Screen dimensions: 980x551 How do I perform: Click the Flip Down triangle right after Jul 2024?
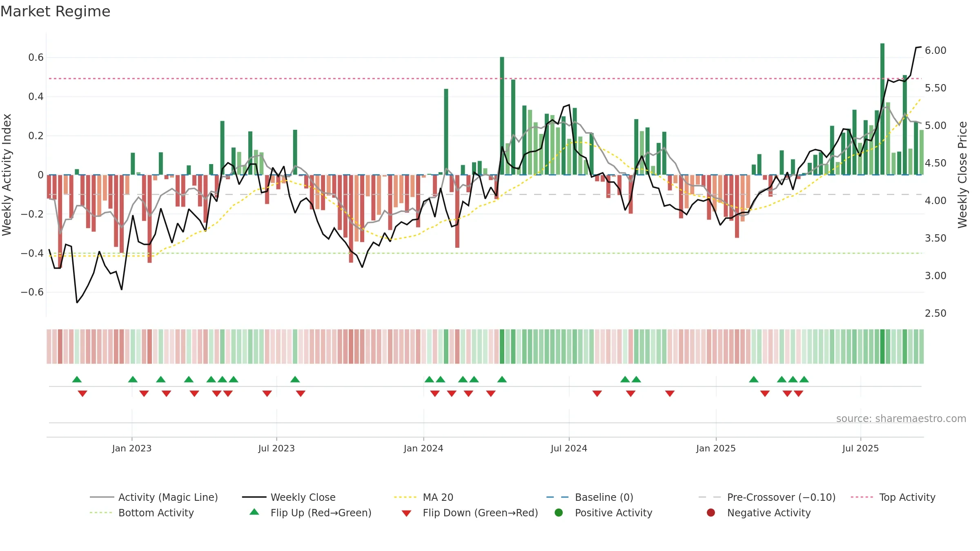pyautogui.click(x=597, y=393)
